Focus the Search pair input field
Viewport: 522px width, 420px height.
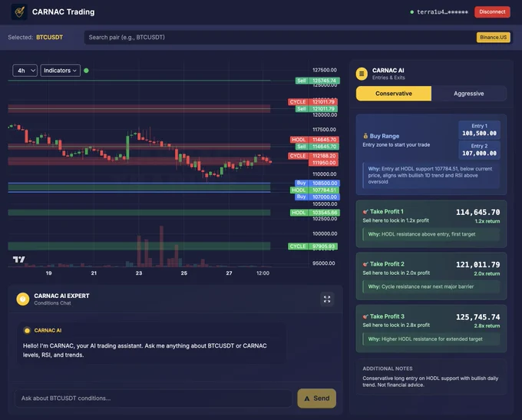[x=279, y=38]
